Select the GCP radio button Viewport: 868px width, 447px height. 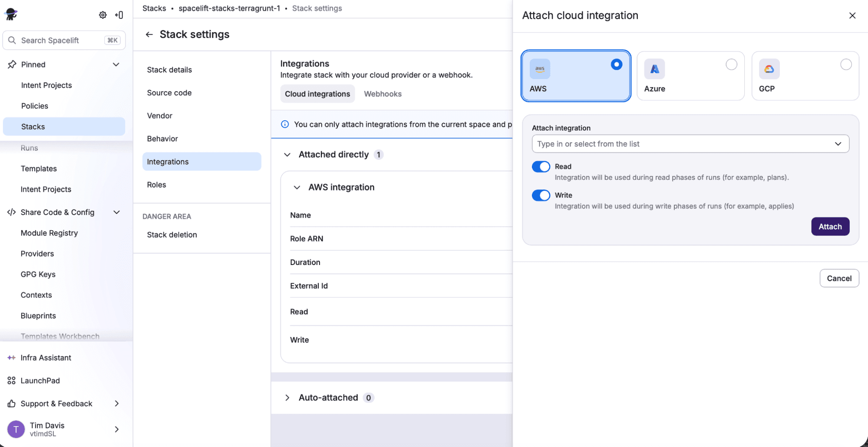846,64
